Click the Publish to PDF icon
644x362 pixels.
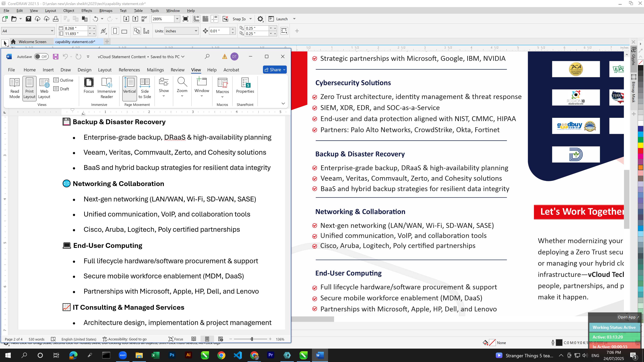click(144, 19)
